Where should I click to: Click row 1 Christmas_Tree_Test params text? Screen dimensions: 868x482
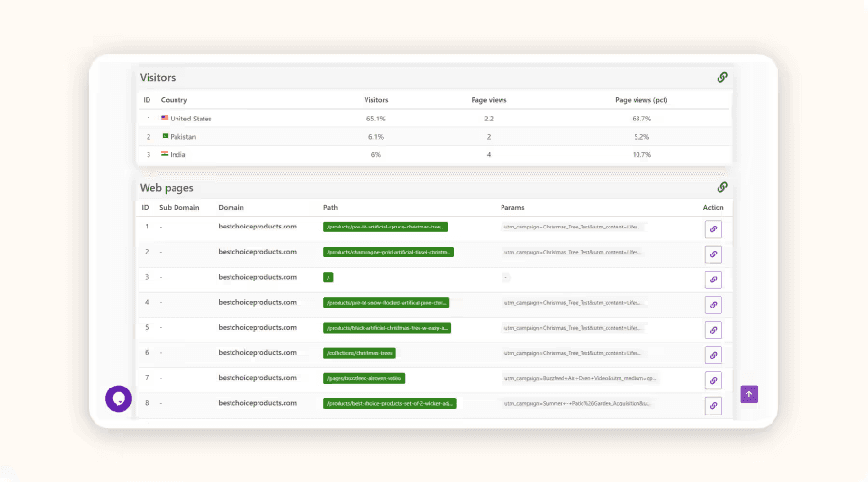pyautogui.click(x=572, y=227)
